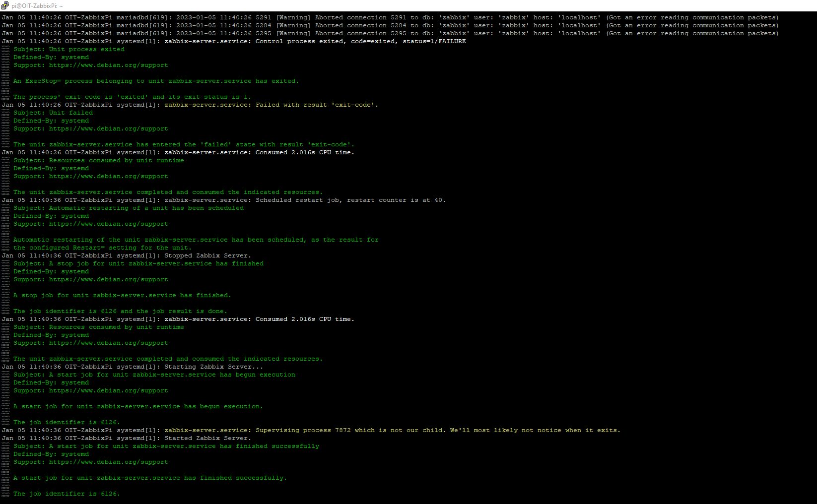The width and height of the screenshot is (817, 504).
Task: Select the 'Subject: Unit process exited' line
Action: 69,49
